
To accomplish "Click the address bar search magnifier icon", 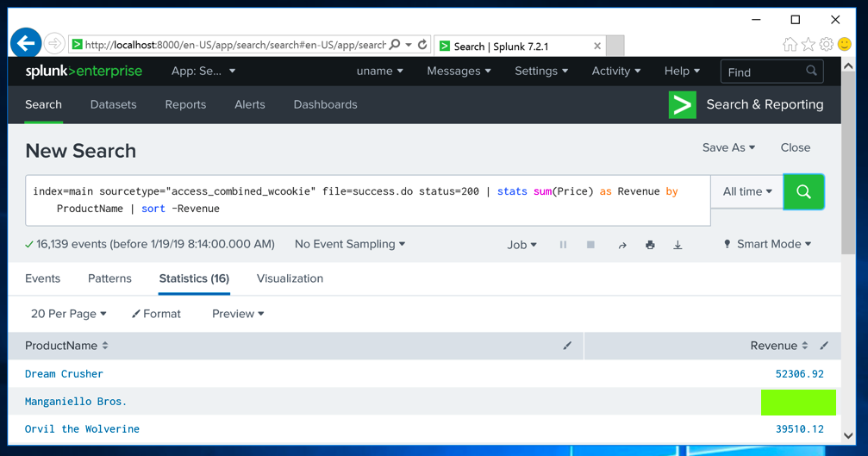I will pos(395,44).
